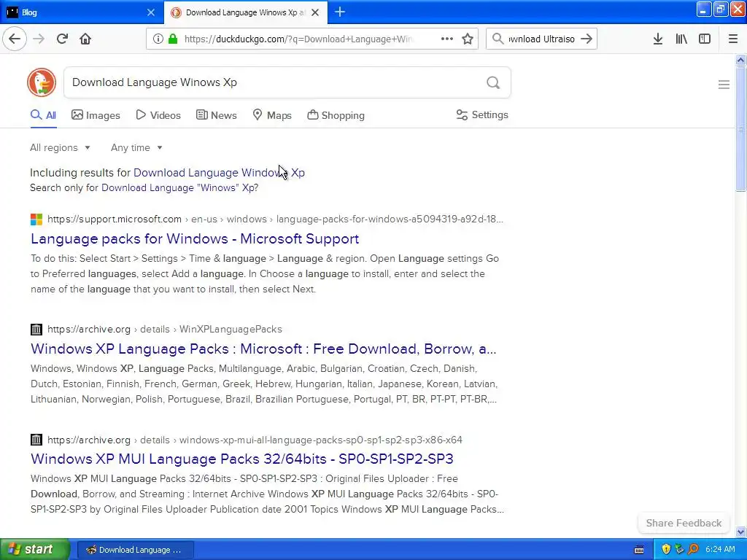
Task: Click the Microsoft favicon beside support.microsoft.com
Action: point(36,219)
